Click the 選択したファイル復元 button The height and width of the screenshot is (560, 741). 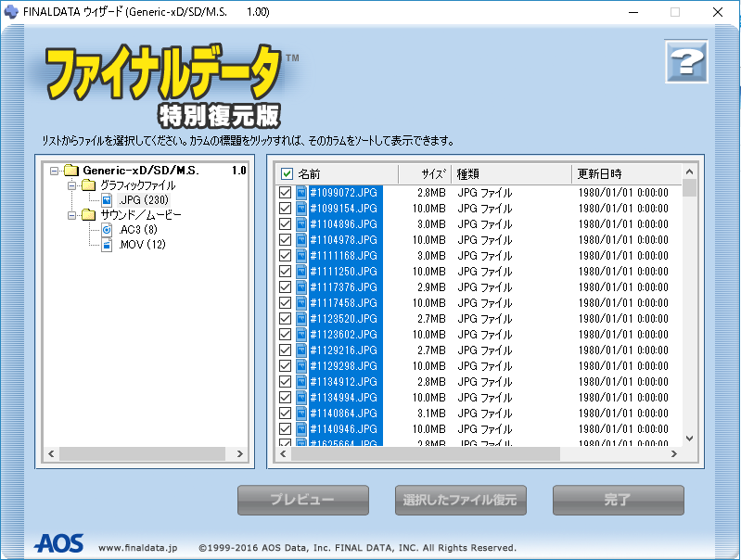(x=461, y=500)
